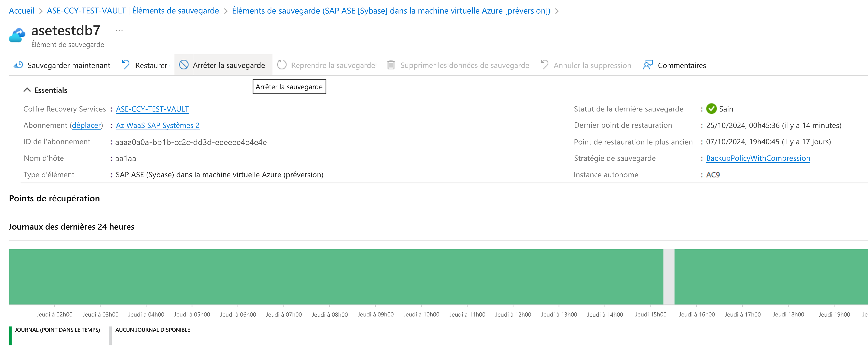
Task: Click the green journal legend swatch
Action: coord(10,335)
